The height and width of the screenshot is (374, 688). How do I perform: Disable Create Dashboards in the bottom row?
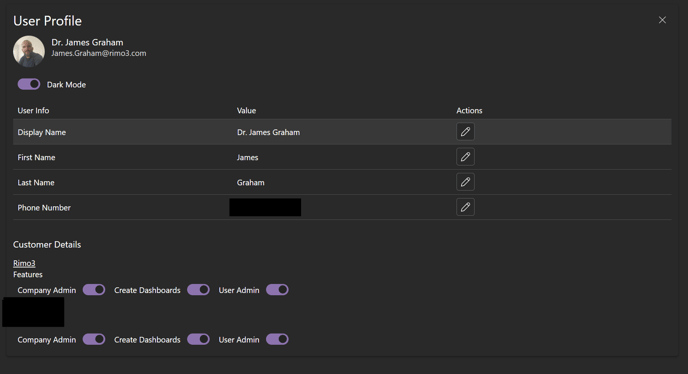point(198,339)
